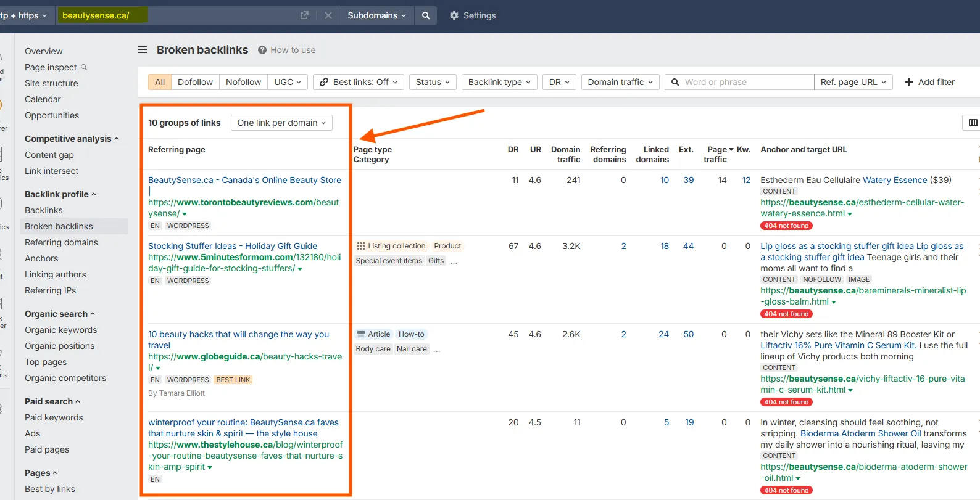Click the plus icon for Add filter

909,82
